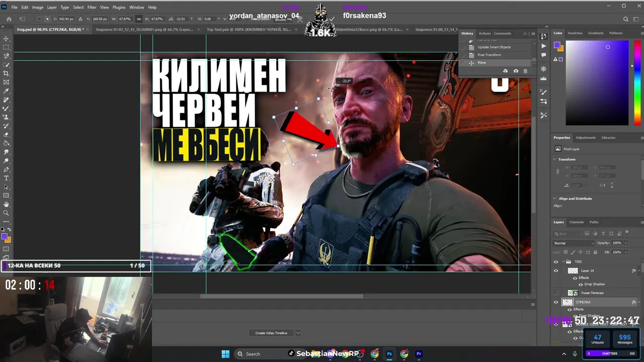Open the Layer menu
The width and height of the screenshot is (644, 362).
tap(52, 8)
